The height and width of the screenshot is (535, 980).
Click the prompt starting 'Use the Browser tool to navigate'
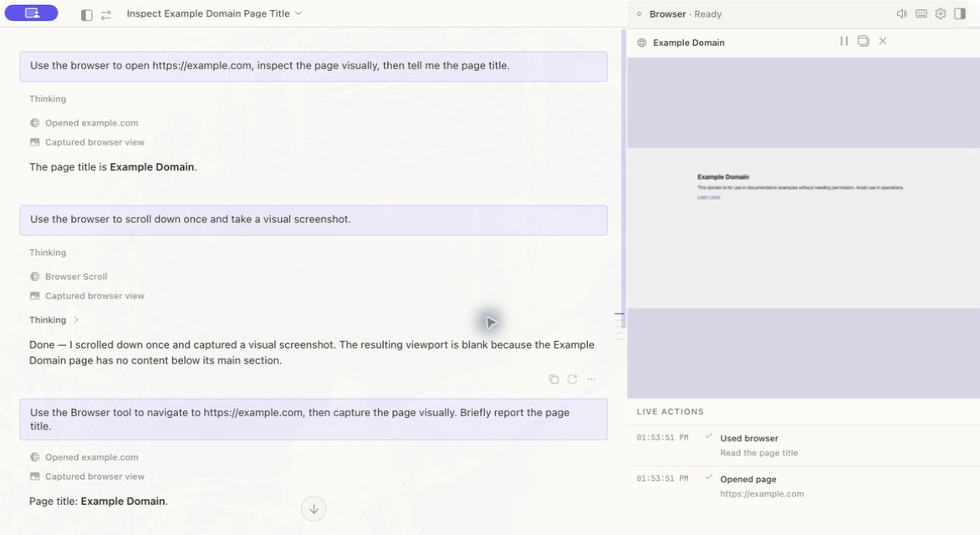(313, 420)
